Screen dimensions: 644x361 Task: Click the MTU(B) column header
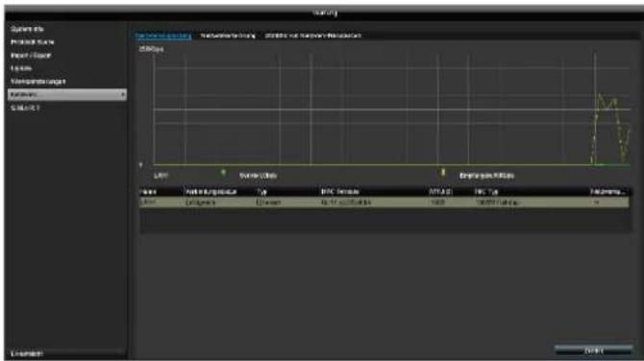(x=440, y=192)
